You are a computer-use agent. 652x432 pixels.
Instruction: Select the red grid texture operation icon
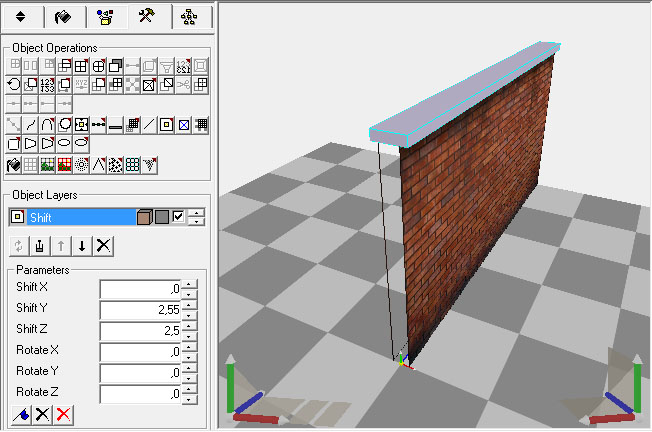pos(65,164)
